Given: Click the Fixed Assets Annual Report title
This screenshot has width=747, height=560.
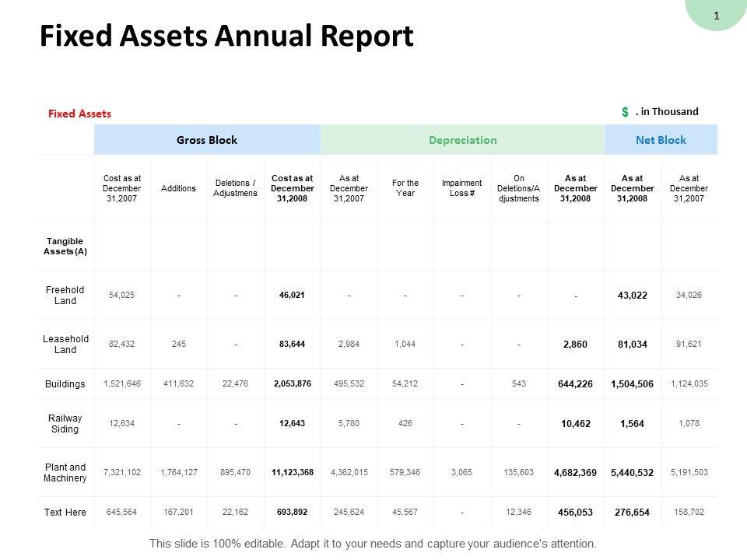Looking at the screenshot, I should (226, 37).
